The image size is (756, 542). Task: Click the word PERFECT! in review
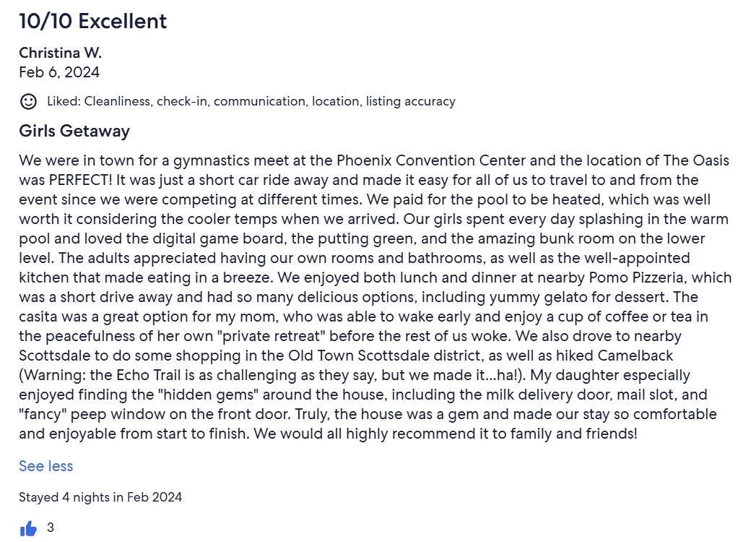point(80,180)
